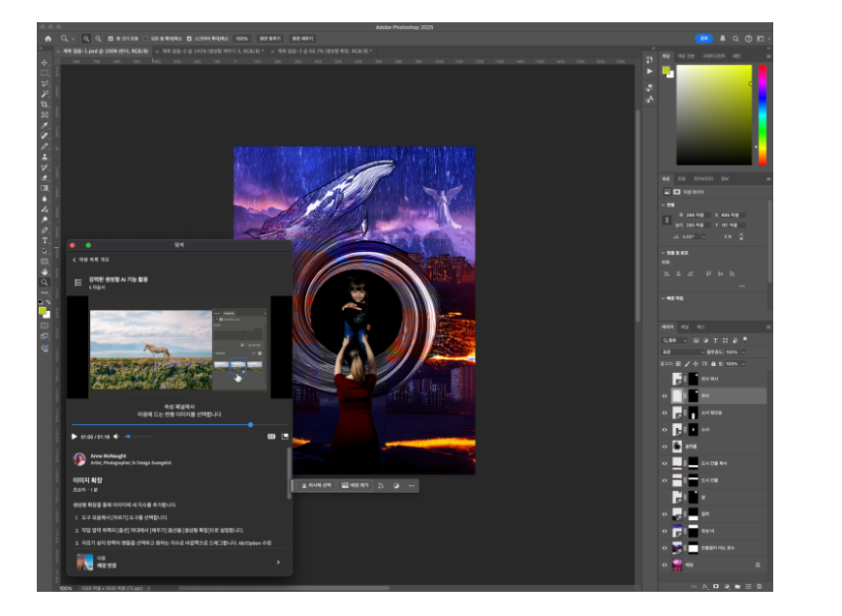Select the Eraser tool
Viewport: 842px width, 616px height.
[45, 177]
